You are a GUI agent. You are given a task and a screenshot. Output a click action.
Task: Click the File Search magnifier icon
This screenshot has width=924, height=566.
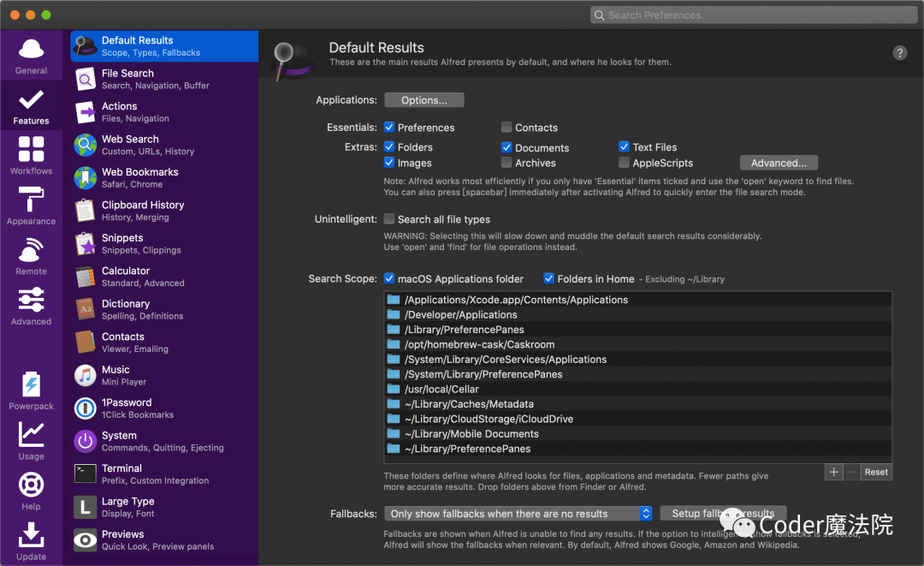86,79
